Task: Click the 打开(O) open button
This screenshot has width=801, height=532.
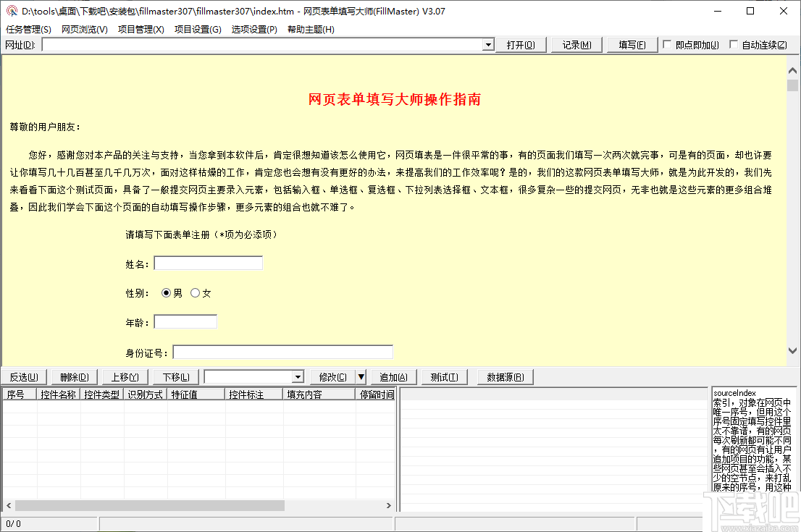Action: point(521,44)
